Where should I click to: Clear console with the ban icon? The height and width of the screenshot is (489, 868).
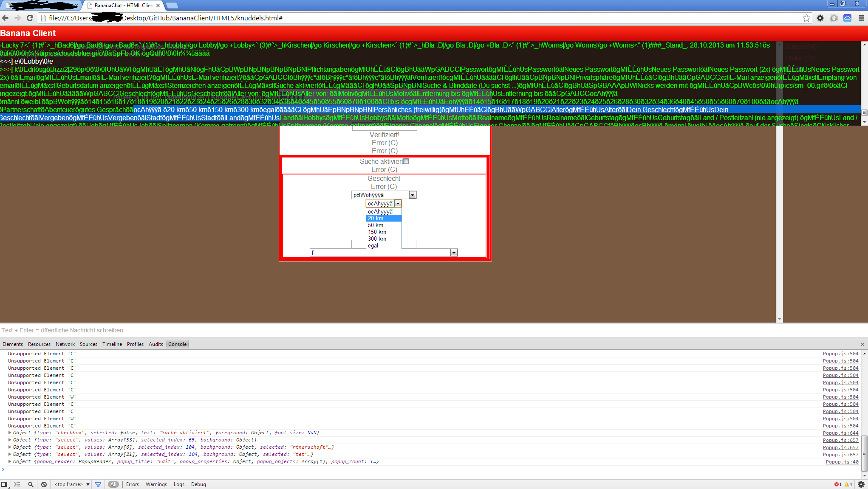tap(44, 484)
